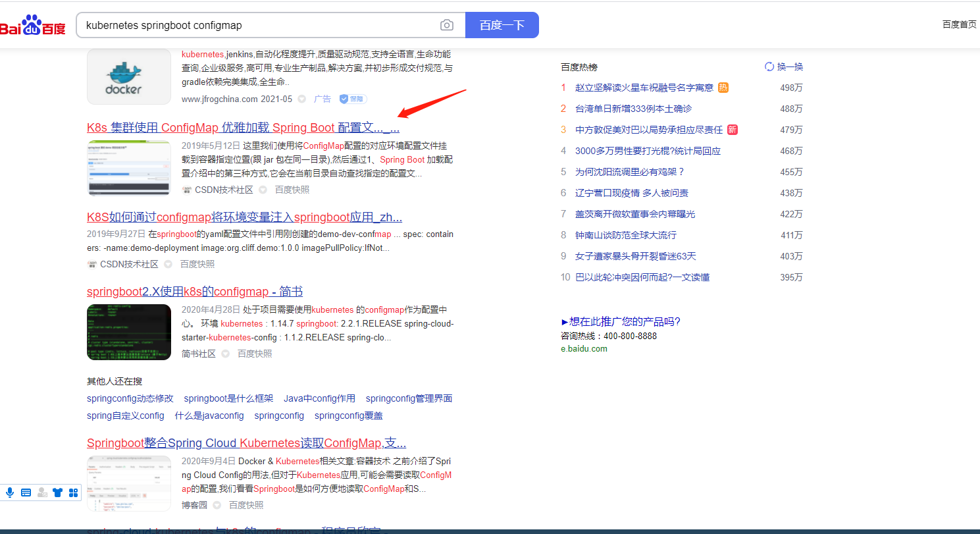Open hot item 台湾单日新增333例本土确诊
This screenshot has width=980, height=534.
pyautogui.click(x=633, y=109)
